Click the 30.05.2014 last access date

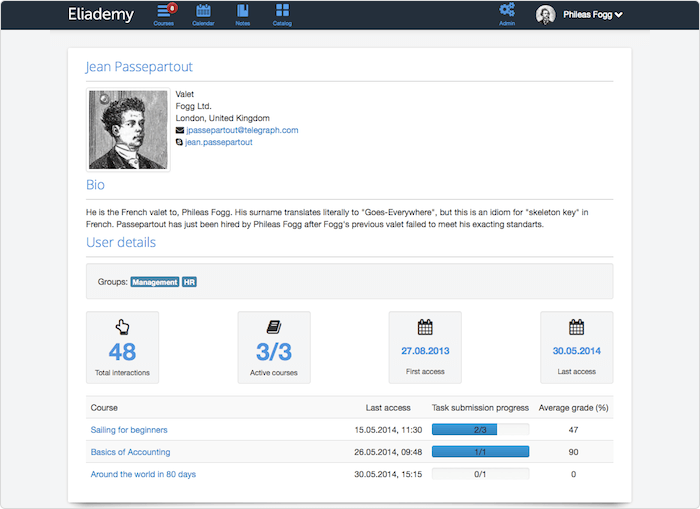[x=576, y=351]
